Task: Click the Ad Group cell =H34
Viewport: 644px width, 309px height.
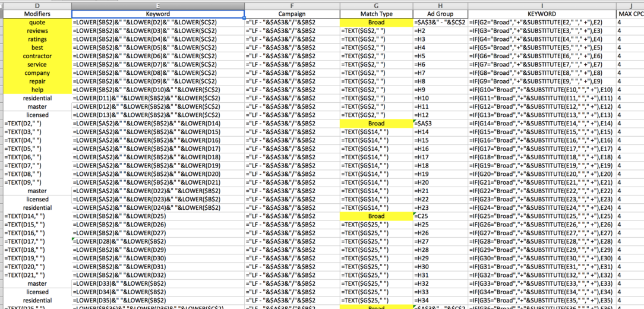Action: pos(440,300)
